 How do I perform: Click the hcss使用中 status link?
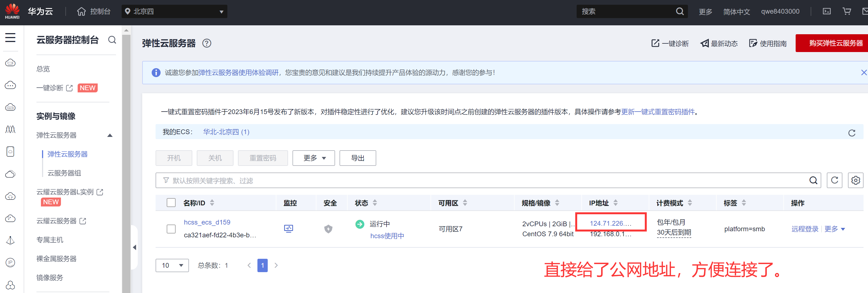[387, 236]
